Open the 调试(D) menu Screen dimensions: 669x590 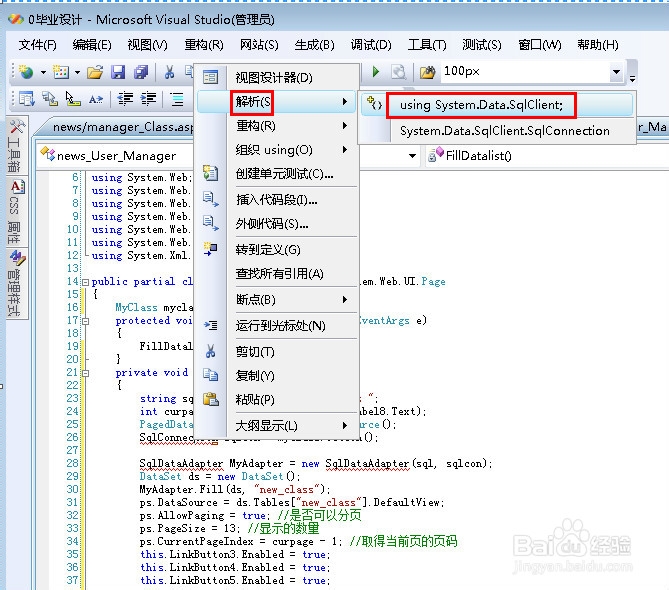coord(371,44)
